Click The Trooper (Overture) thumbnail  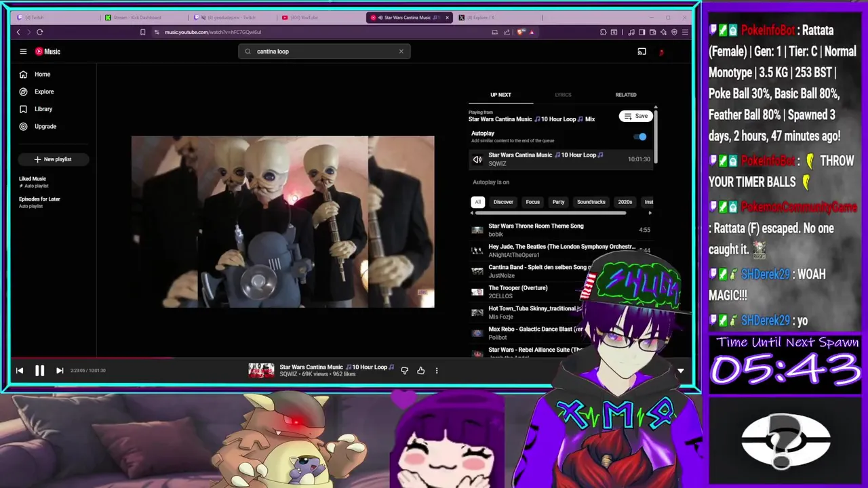(x=477, y=292)
